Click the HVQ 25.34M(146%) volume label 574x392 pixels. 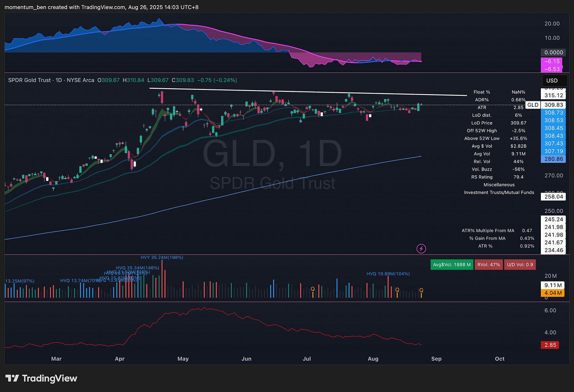(x=138, y=268)
